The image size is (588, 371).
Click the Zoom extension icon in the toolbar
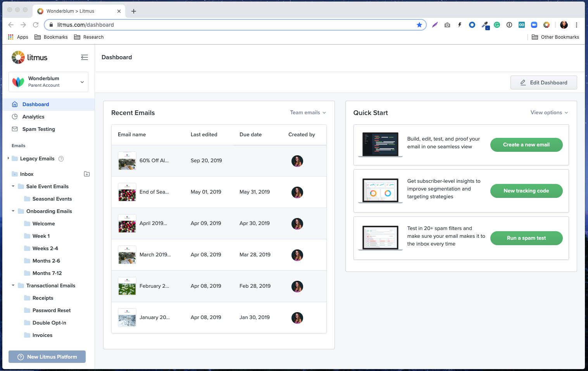[534, 24]
